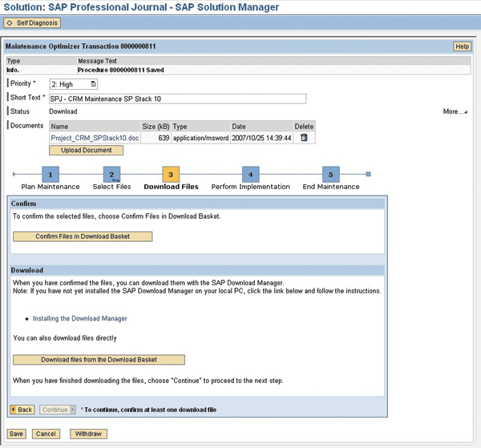The width and height of the screenshot is (481, 448).
Task: Click the Withdraw button
Action: [x=88, y=434]
